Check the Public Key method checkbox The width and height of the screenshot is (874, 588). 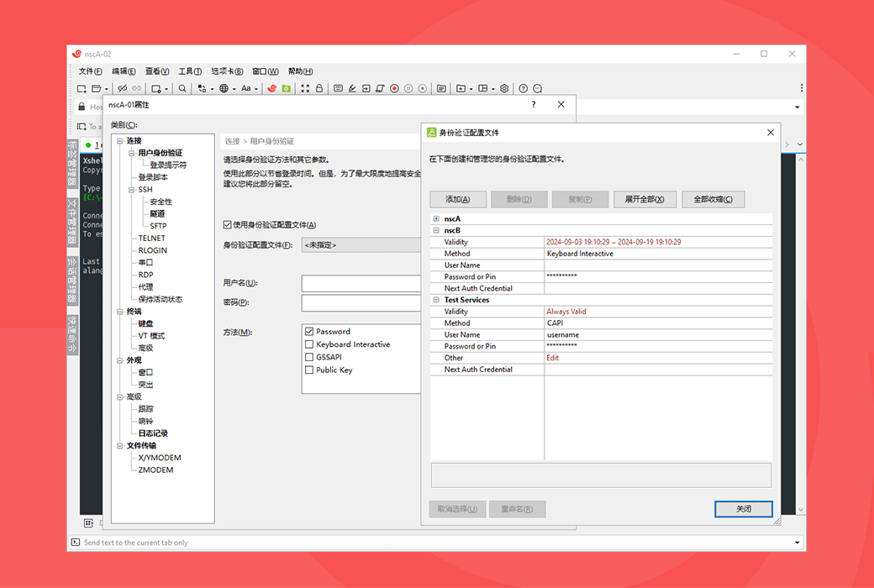point(309,370)
